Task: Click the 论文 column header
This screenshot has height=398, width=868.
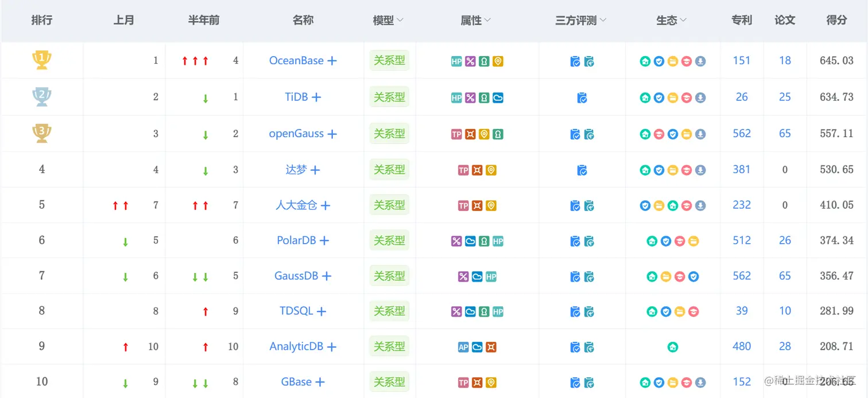Action: [785, 20]
